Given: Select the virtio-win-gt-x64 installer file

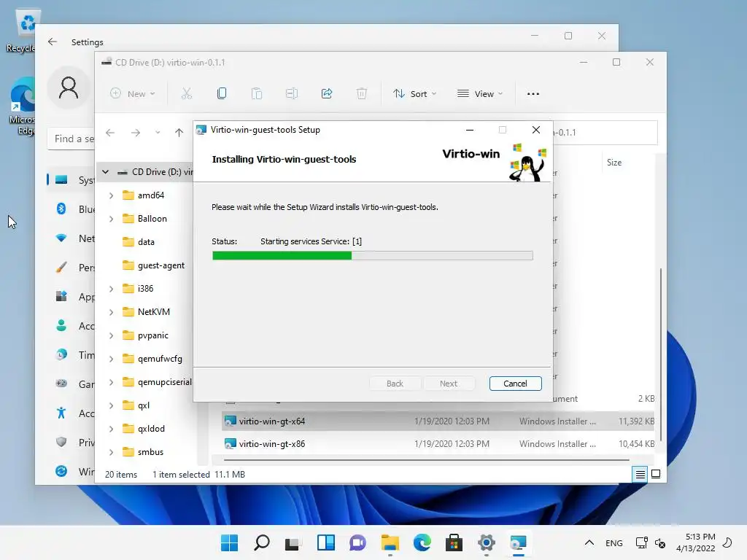Looking at the screenshot, I should [x=438, y=421].
